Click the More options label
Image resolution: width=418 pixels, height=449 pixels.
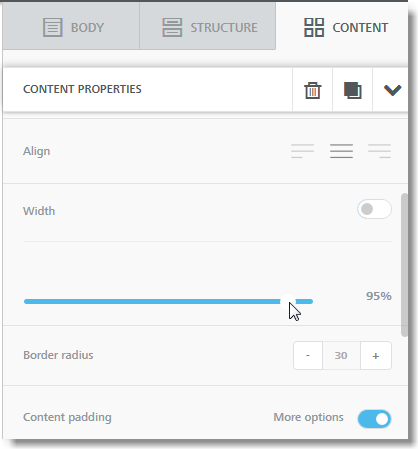tap(308, 417)
